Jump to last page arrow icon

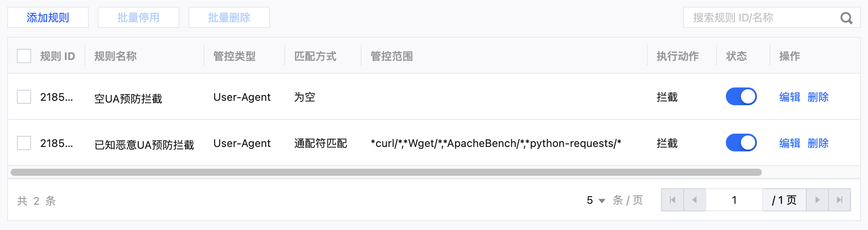tap(840, 200)
